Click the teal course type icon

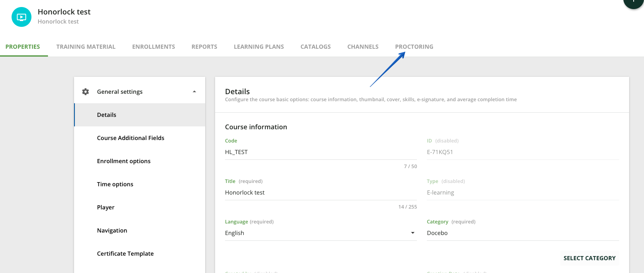coord(22,17)
